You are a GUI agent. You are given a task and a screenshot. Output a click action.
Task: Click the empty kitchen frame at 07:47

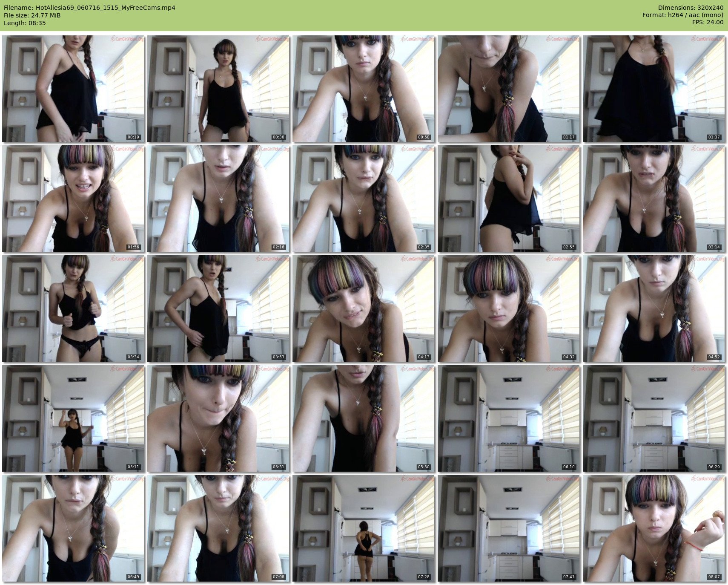pos(509,528)
